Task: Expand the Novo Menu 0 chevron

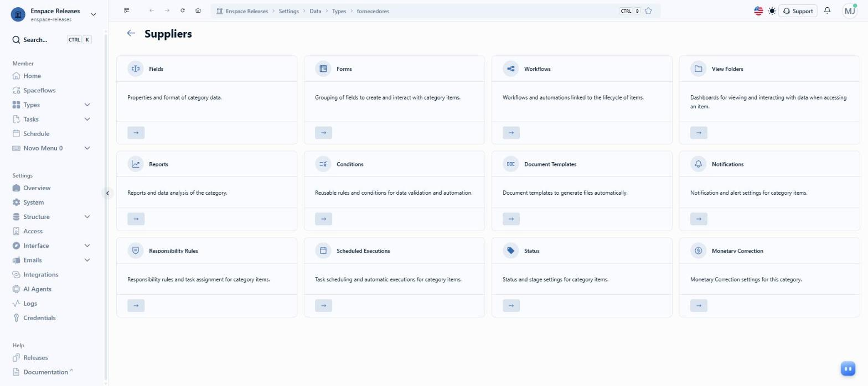Action: [87, 148]
